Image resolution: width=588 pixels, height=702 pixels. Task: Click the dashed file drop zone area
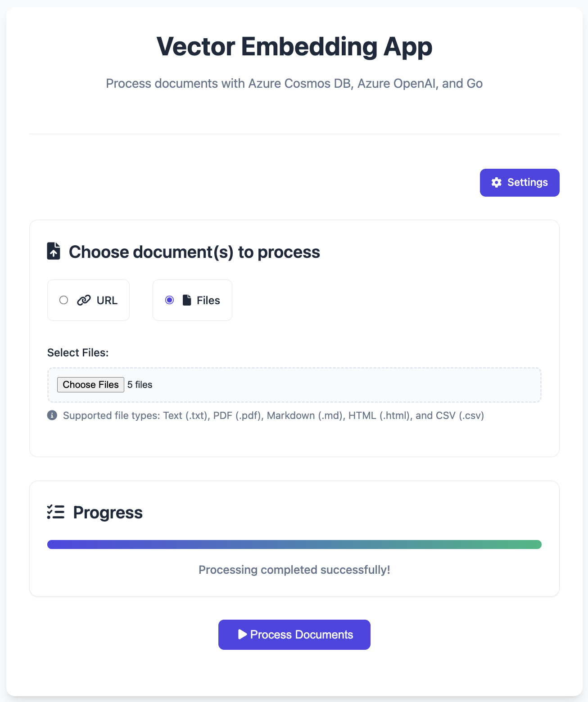(294, 385)
